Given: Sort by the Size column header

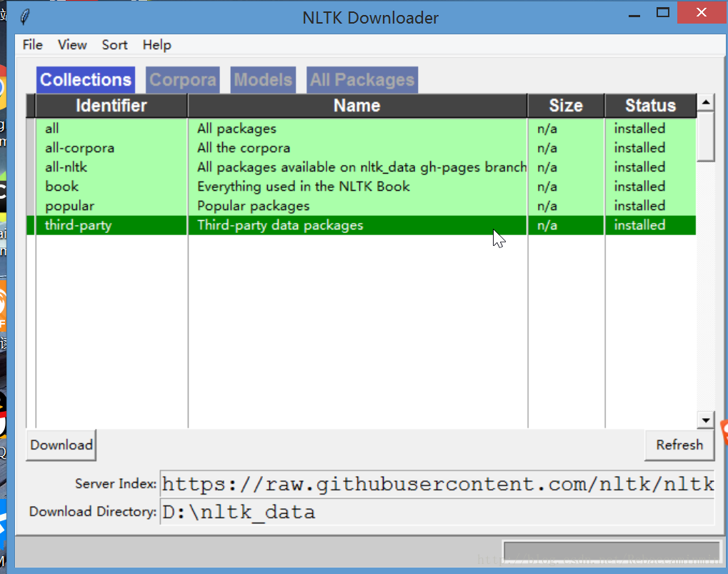Looking at the screenshot, I should click(566, 105).
